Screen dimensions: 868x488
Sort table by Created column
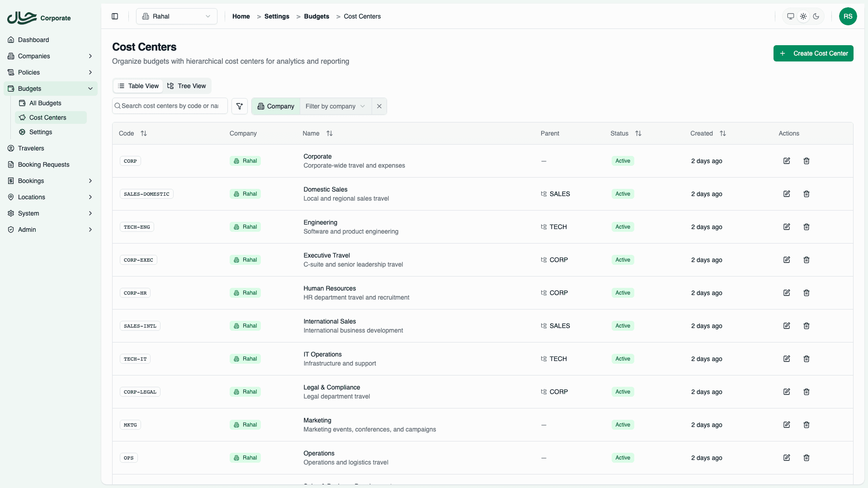coord(723,133)
